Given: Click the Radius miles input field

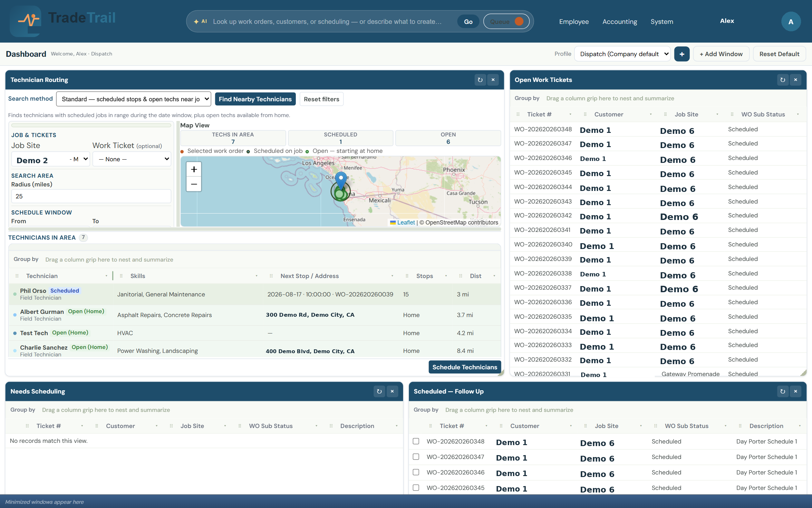Looking at the screenshot, I should (91, 196).
